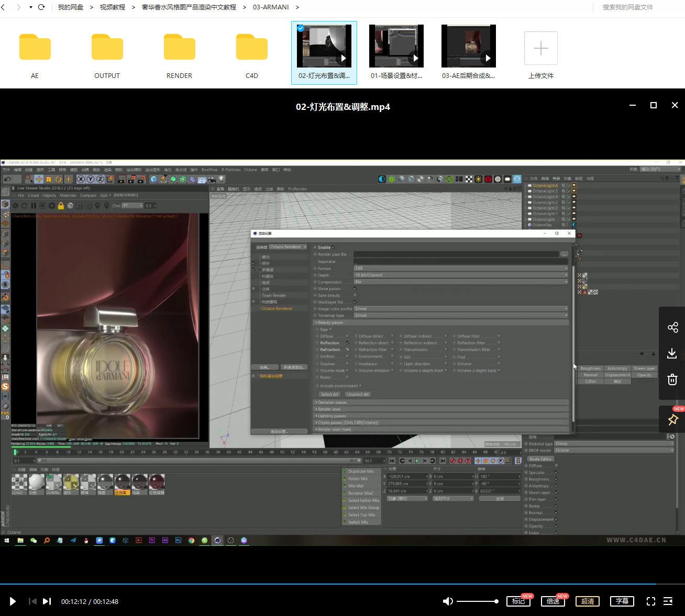This screenshot has height=616, width=685.
Task: Enable the Save beauty checkbox
Action: pyautogui.click(x=355, y=295)
